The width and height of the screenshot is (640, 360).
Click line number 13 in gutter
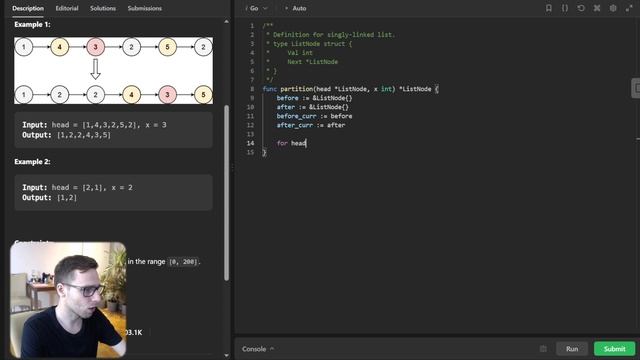click(250, 134)
